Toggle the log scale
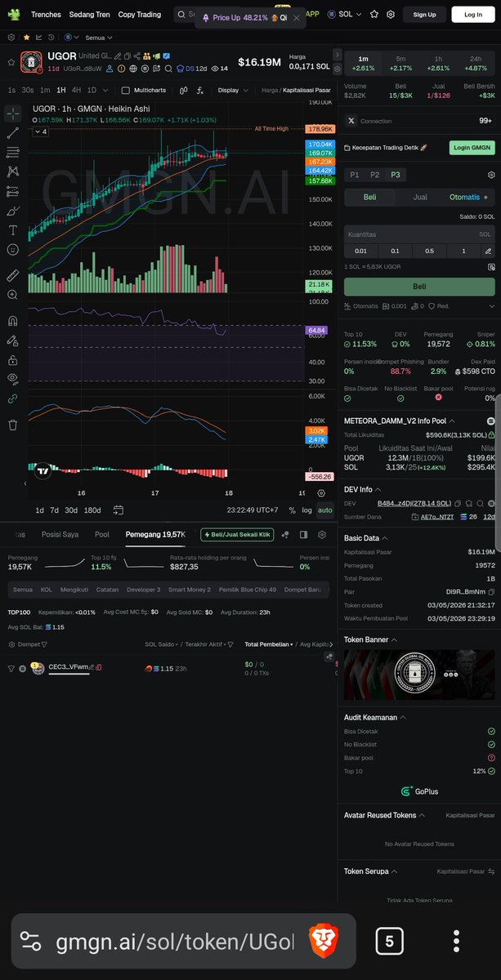 click(x=306, y=510)
